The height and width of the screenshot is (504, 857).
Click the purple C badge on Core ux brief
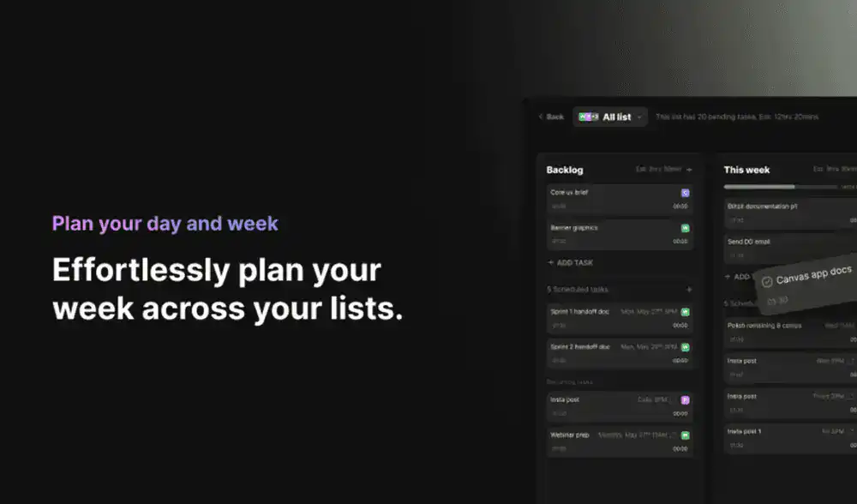click(x=685, y=193)
